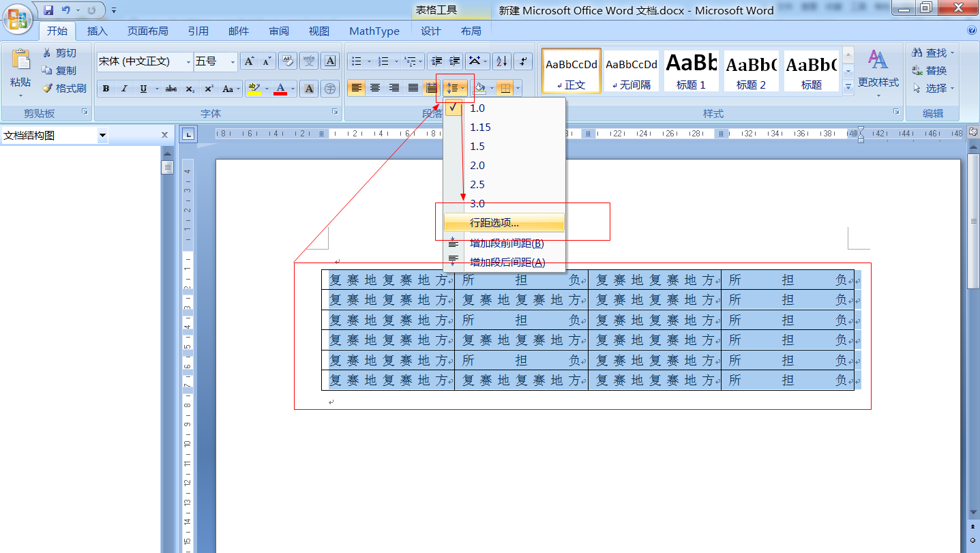Apply italic formatting
This screenshot has width=980, height=553.
coord(124,89)
